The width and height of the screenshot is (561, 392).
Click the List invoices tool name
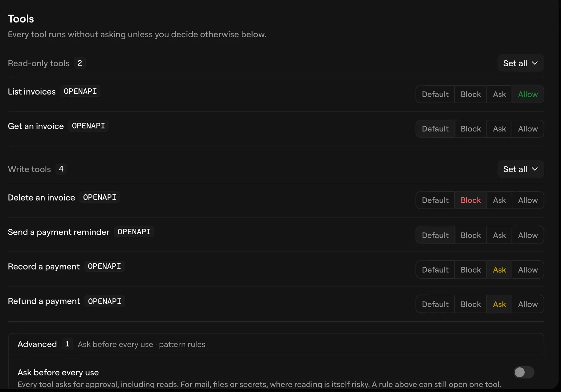pyautogui.click(x=32, y=91)
